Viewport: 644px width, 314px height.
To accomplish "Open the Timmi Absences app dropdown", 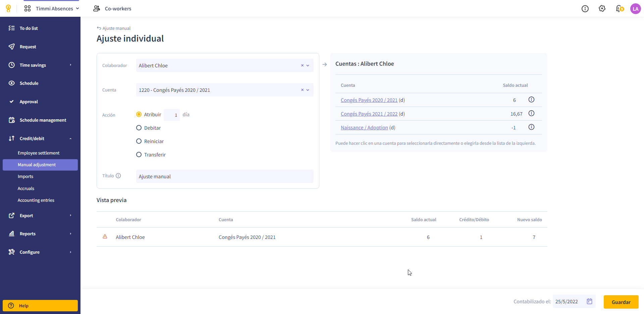I will pyautogui.click(x=57, y=9).
